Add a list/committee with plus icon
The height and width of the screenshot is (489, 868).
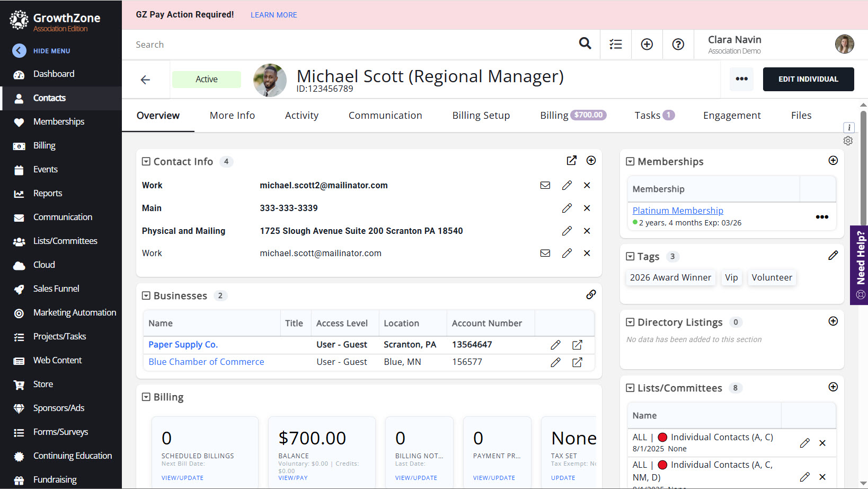(x=833, y=387)
